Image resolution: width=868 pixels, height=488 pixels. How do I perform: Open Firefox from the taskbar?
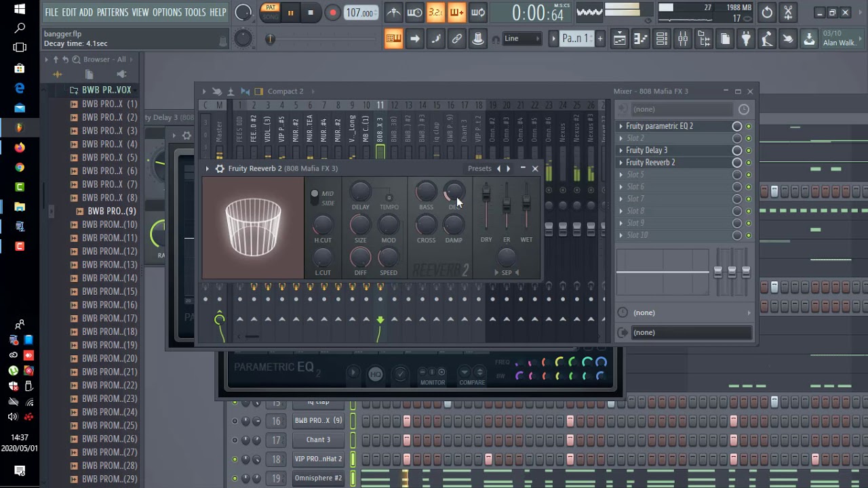click(20, 147)
